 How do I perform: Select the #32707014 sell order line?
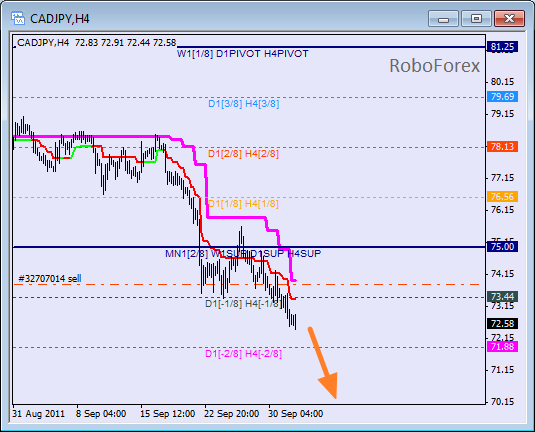coord(246,284)
